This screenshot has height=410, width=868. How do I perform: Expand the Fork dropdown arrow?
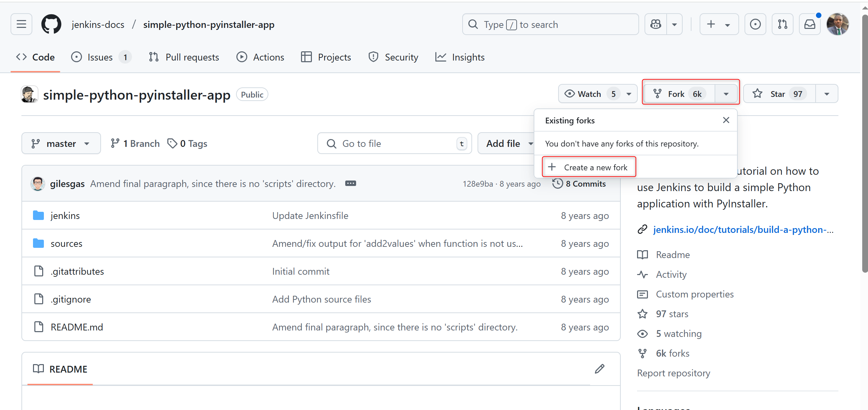[x=726, y=94]
